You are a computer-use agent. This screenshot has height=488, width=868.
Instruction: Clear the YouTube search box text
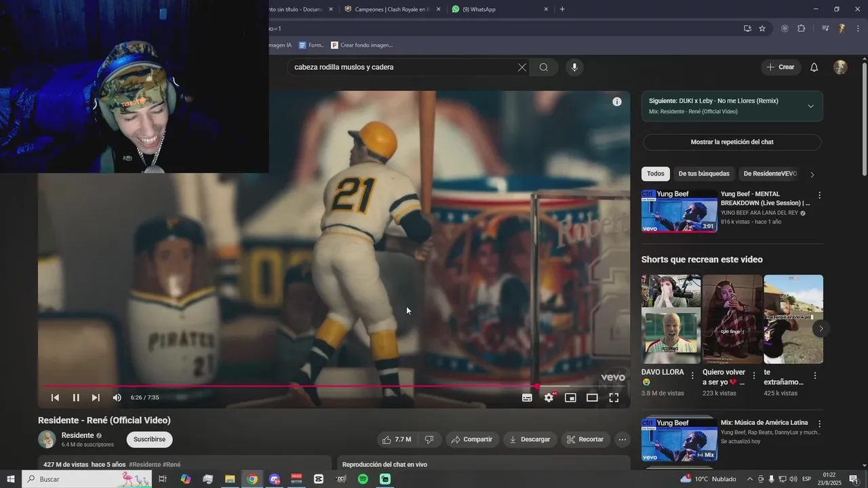click(521, 67)
